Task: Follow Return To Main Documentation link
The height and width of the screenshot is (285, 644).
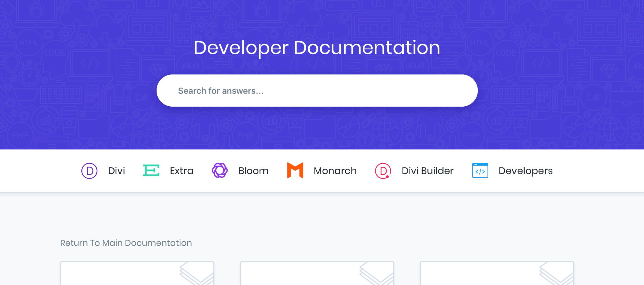Action: [x=126, y=243]
